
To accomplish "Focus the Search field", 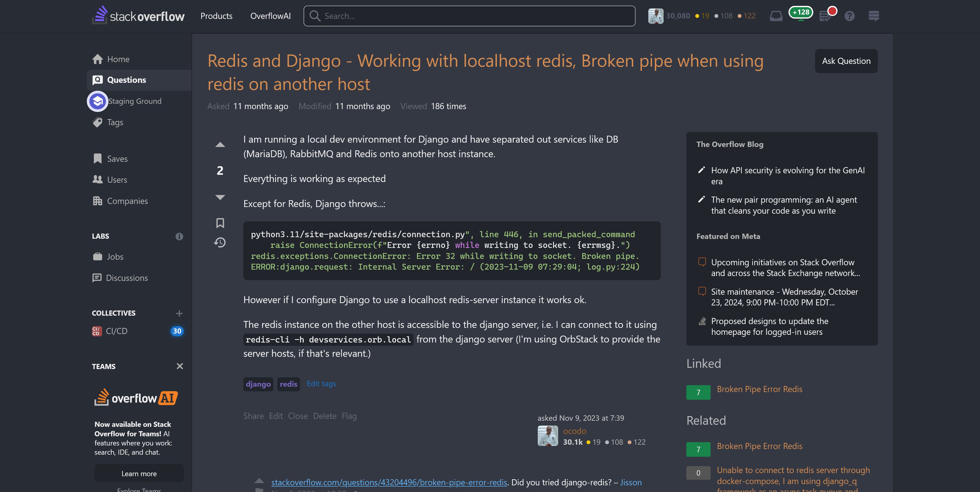I will click(469, 16).
